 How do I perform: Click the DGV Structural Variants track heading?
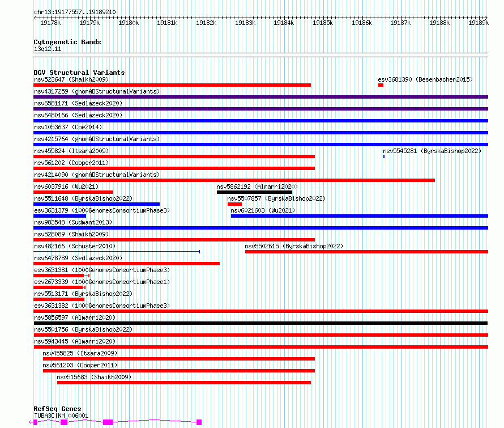tap(79, 73)
